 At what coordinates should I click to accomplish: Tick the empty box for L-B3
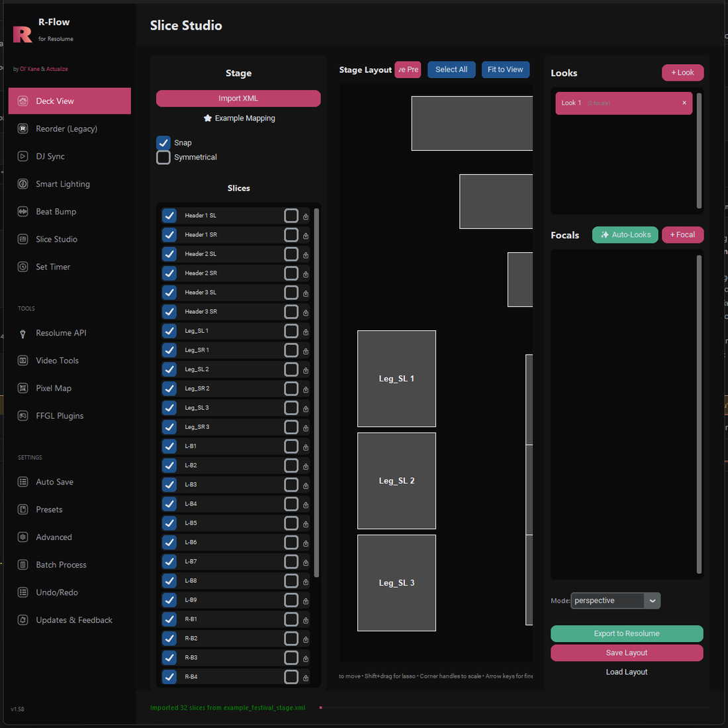pos(291,484)
